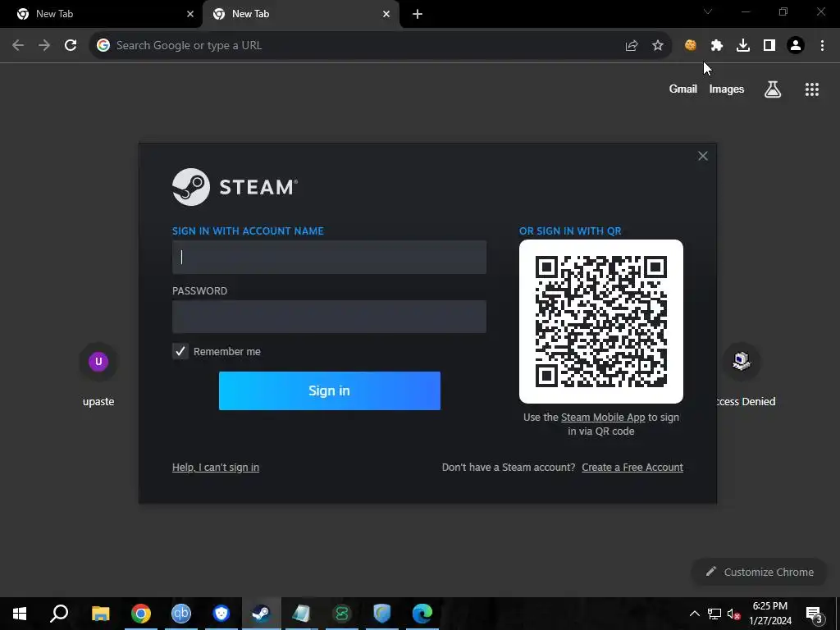Open Help, I can't sign in link
The height and width of the screenshot is (630, 840).
(216, 467)
